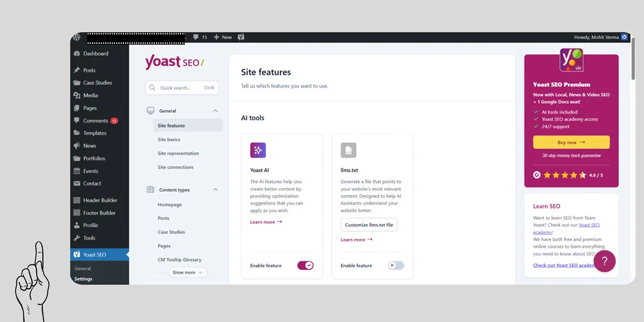Open the help question mark button
The width and height of the screenshot is (644, 322).
(x=604, y=261)
